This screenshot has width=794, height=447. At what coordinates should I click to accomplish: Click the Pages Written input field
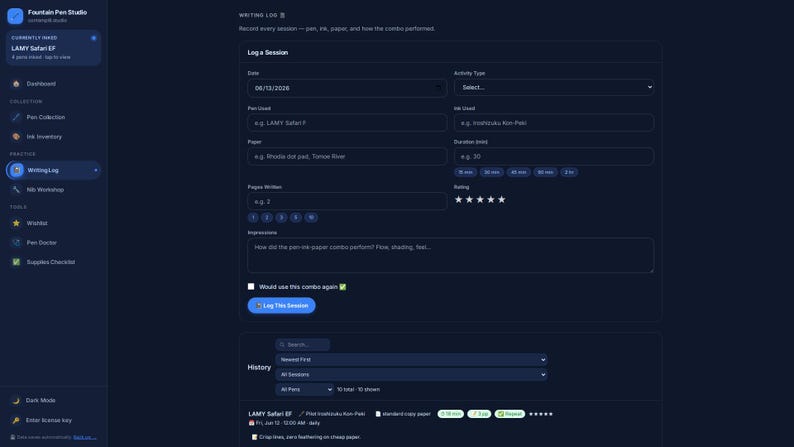tap(347, 201)
